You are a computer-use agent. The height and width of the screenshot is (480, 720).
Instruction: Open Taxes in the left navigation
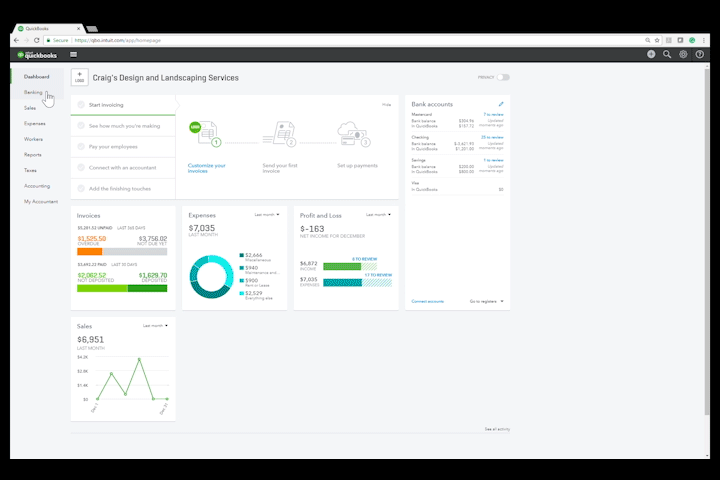(x=30, y=170)
